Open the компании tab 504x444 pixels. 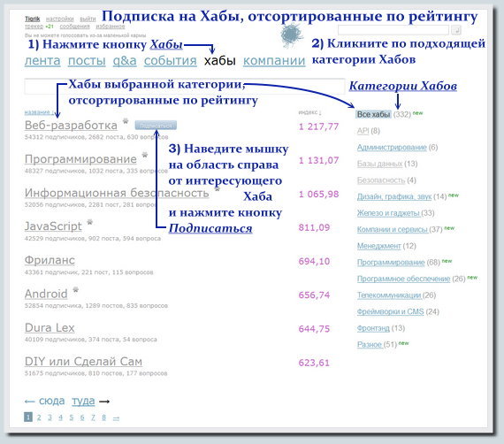[x=274, y=60]
